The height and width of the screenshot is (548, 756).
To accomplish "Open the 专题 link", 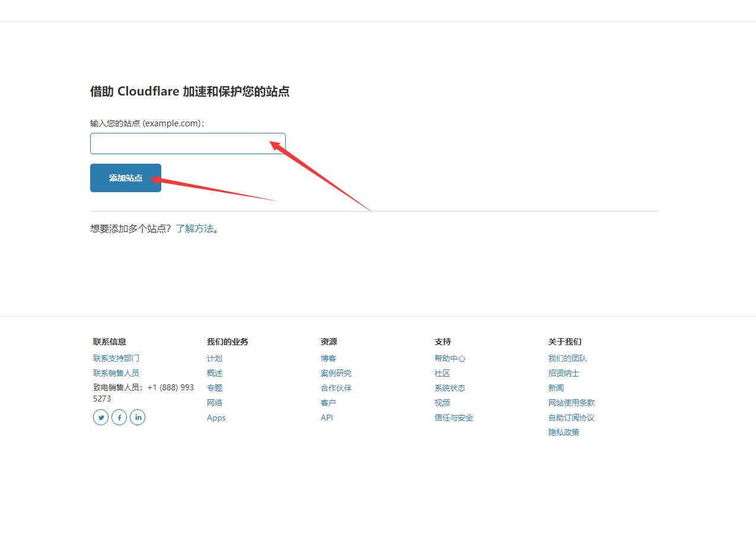I will click(x=215, y=388).
